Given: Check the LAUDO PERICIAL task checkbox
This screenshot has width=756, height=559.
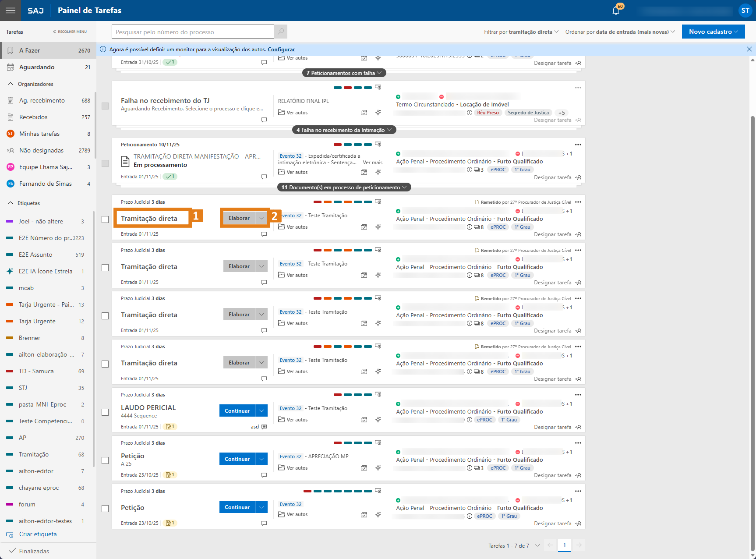Looking at the screenshot, I should point(105,412).
